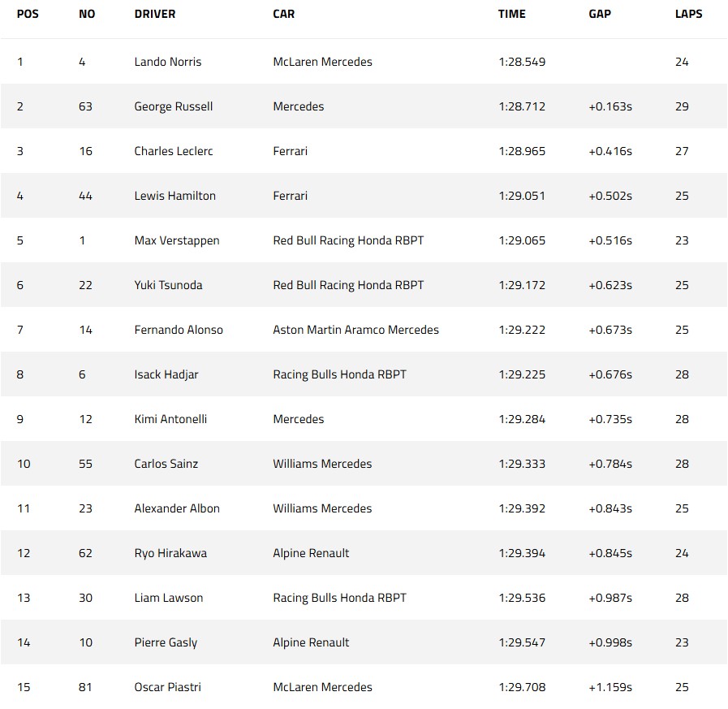Image resolution: width=728 pixels, height=709 pixels.
Task: Click Liam Lawson gap +0.987s
Action: click(610, 598)
